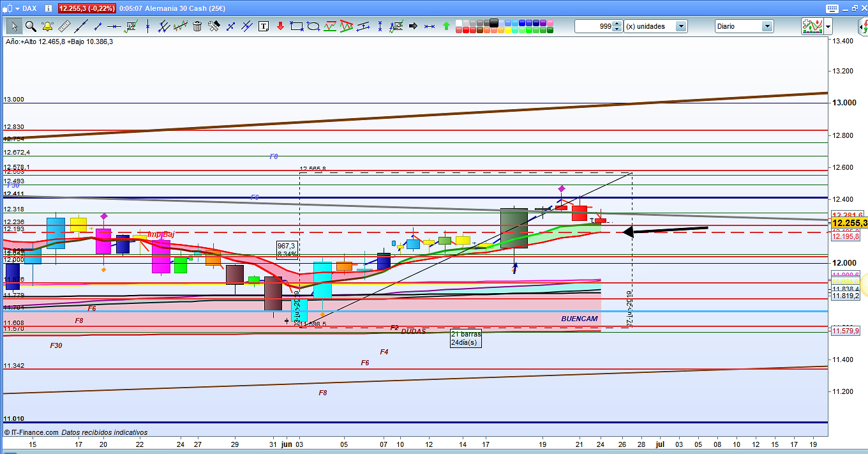Select the green up arrow marker
The height and width of the screenshot is (454, 868).
click(446, 26)
